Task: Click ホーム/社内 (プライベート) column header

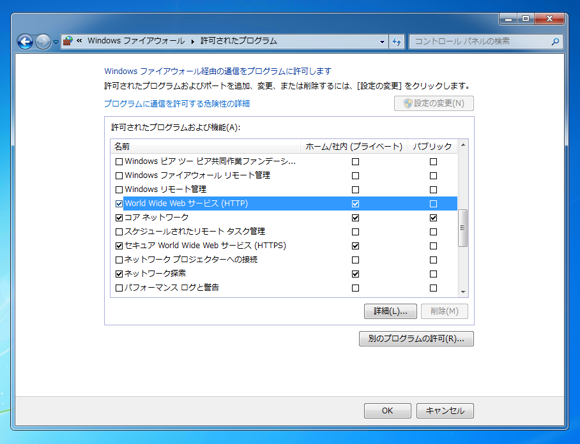Action: pos(354,147)
